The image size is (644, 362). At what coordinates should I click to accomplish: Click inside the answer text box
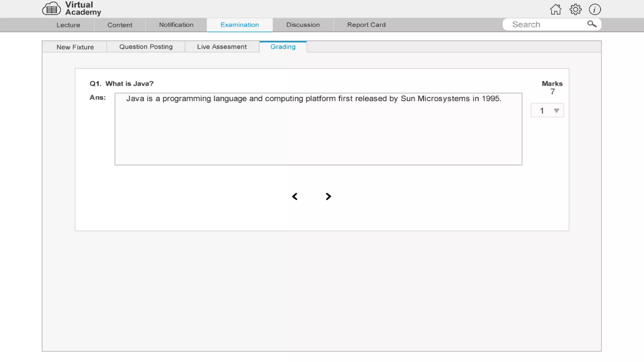click(318, 132)
